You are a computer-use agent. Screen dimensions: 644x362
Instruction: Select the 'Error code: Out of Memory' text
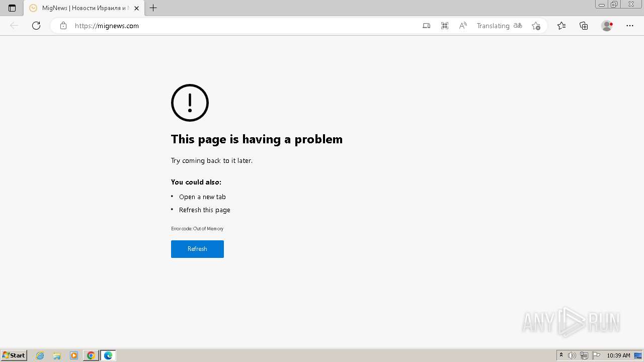tap(197, 228)
